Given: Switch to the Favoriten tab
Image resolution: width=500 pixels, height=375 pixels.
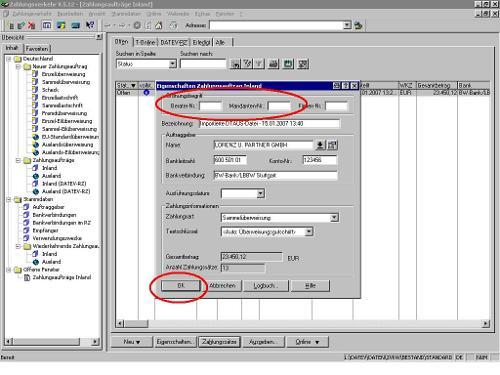Looking at the screenshot, I should (37, 49).
